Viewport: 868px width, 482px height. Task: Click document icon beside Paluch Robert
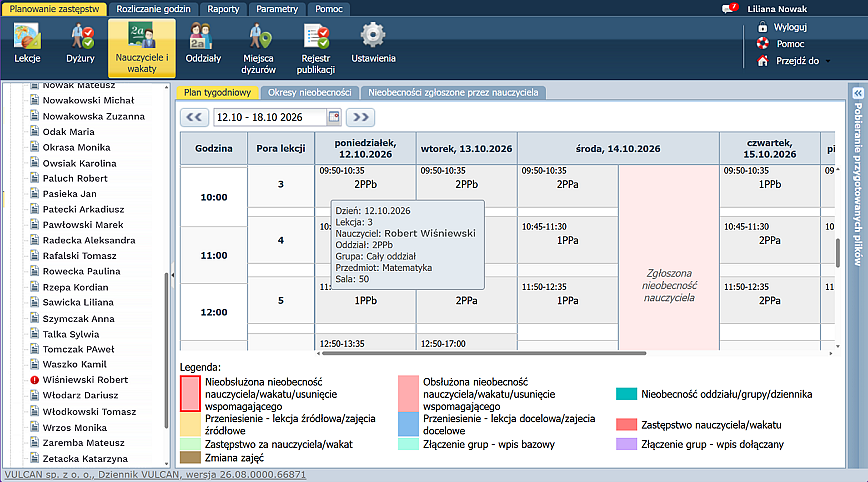pyautogui.click(x=34, y=178)
